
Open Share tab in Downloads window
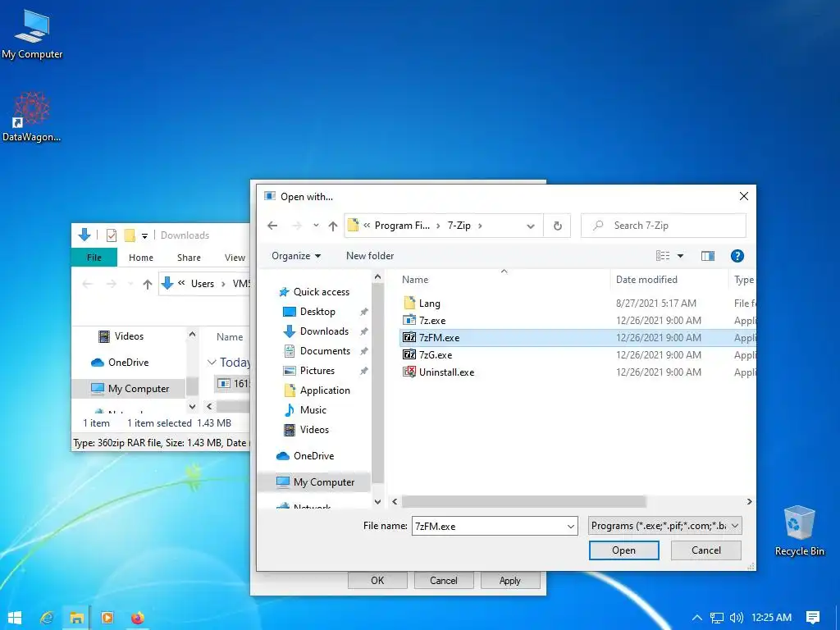(189, 258)
